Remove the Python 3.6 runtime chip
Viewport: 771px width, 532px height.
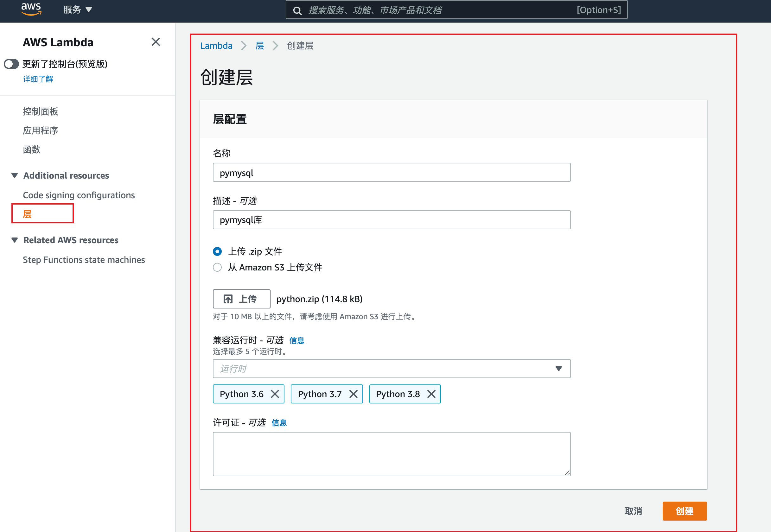click(275, 394)
